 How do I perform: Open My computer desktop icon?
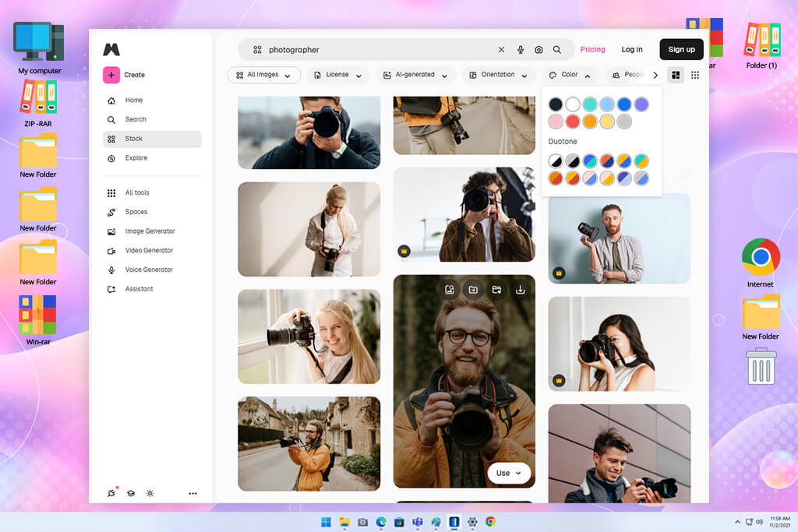[x=39, y=48]
